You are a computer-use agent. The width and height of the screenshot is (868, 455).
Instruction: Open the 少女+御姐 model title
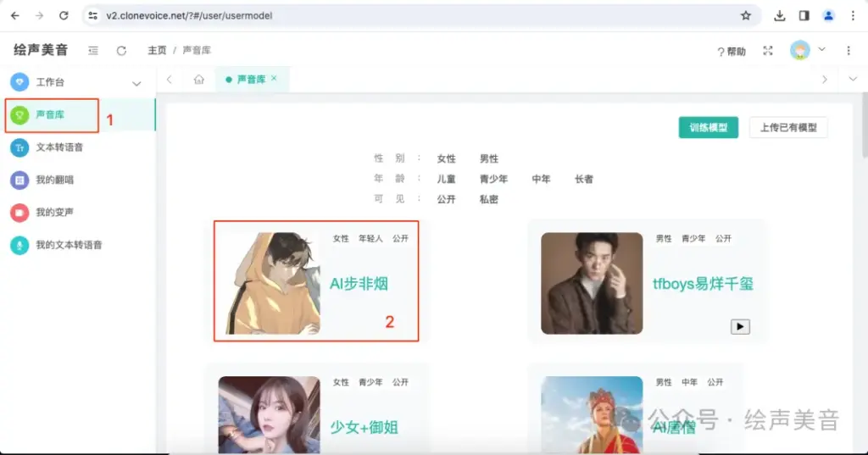(364, 427)
